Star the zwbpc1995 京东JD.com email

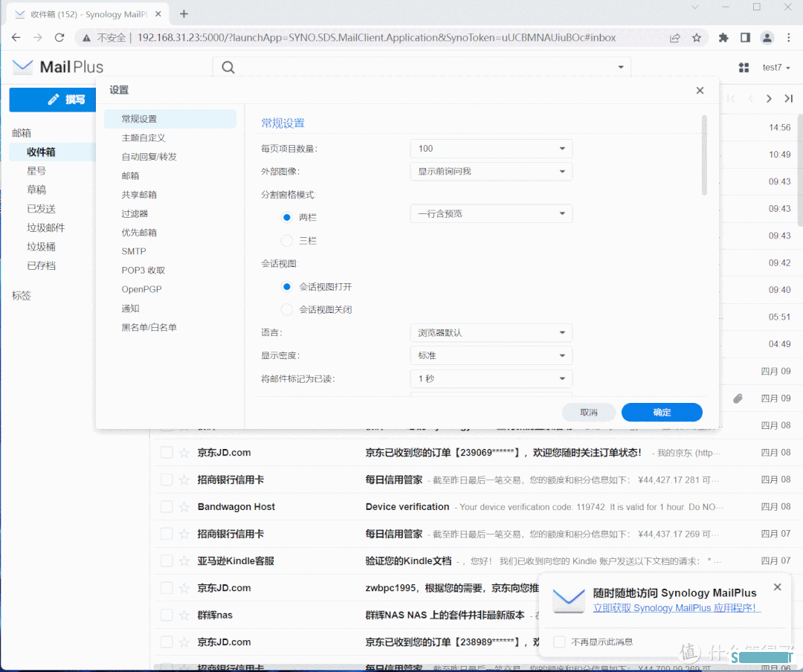[x=184, y=588]
